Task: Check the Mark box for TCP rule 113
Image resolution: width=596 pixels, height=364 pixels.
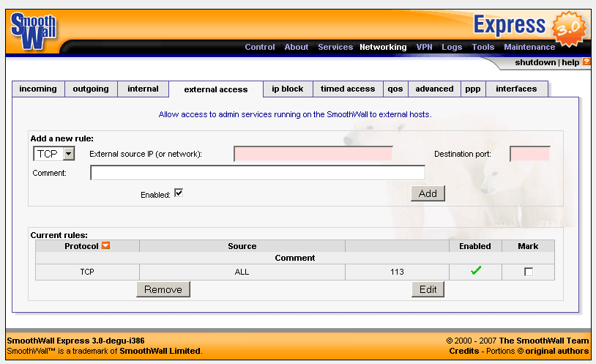Action: tap(529, 272)
